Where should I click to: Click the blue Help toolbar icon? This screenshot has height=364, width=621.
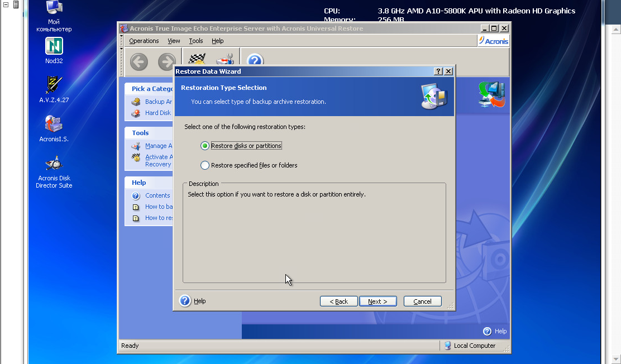pyautogui.click(x=255, y=59)
